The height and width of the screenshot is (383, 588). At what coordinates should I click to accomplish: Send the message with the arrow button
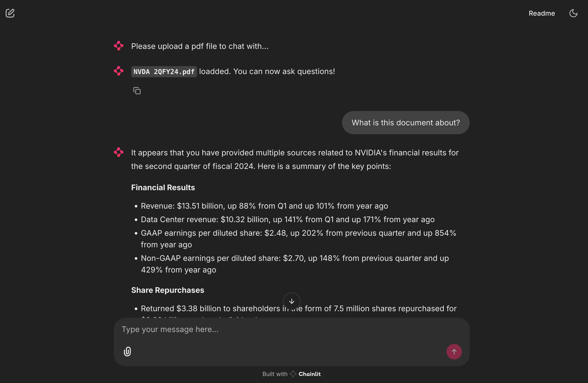454,352
